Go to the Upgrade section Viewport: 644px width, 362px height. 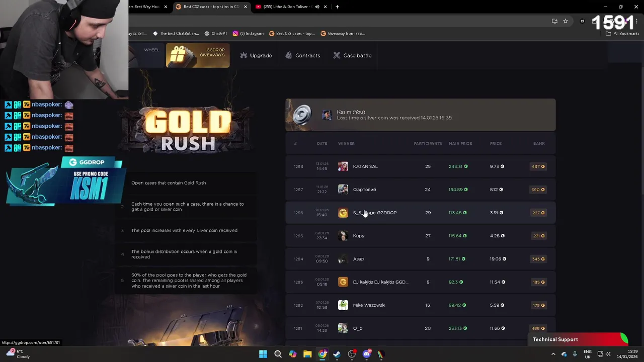coord(256,55)
